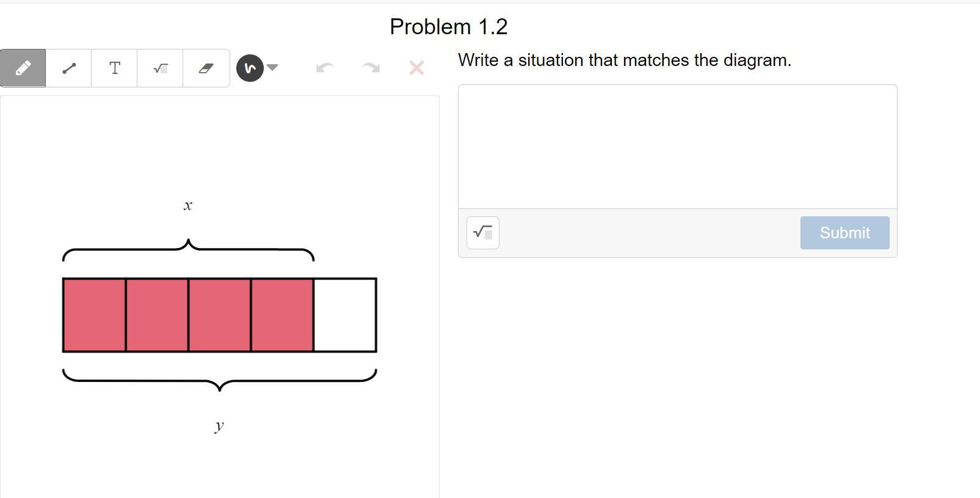Click the white empty square in diagram
Screen dimensions: 980x498
[x=345, y=315]
